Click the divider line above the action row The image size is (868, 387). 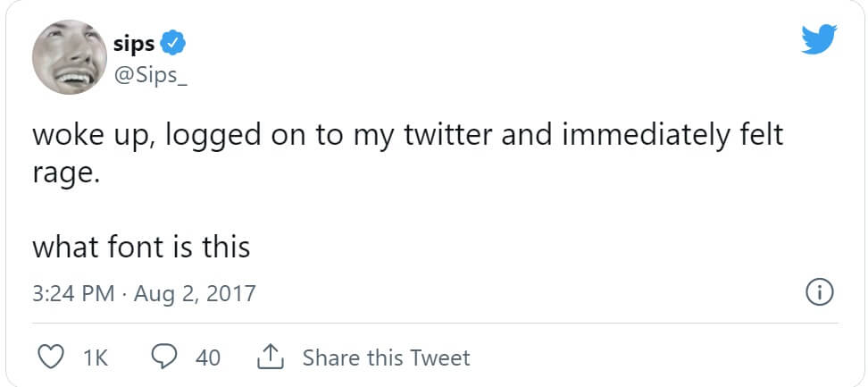point(433,323)
